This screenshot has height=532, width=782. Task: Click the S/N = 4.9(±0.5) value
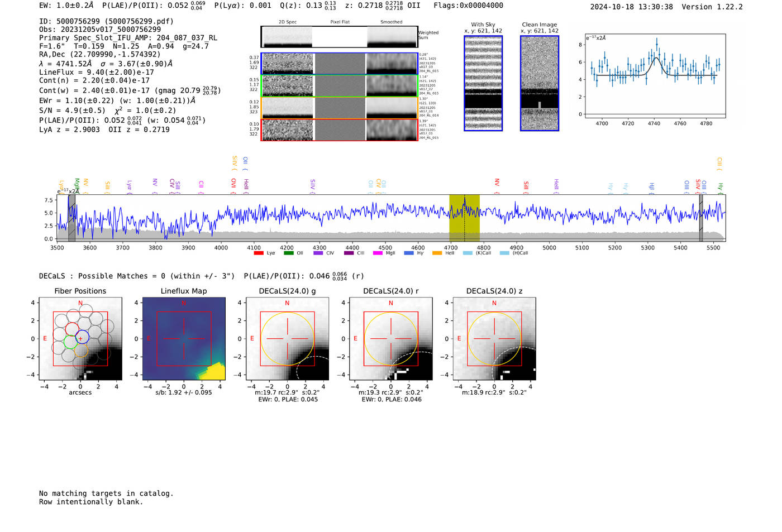click(x=72, y=111)
